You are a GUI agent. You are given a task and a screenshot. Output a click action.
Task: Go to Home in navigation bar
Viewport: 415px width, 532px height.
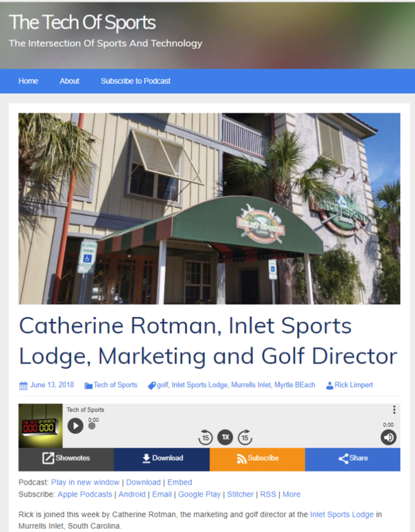pos(28,81)
